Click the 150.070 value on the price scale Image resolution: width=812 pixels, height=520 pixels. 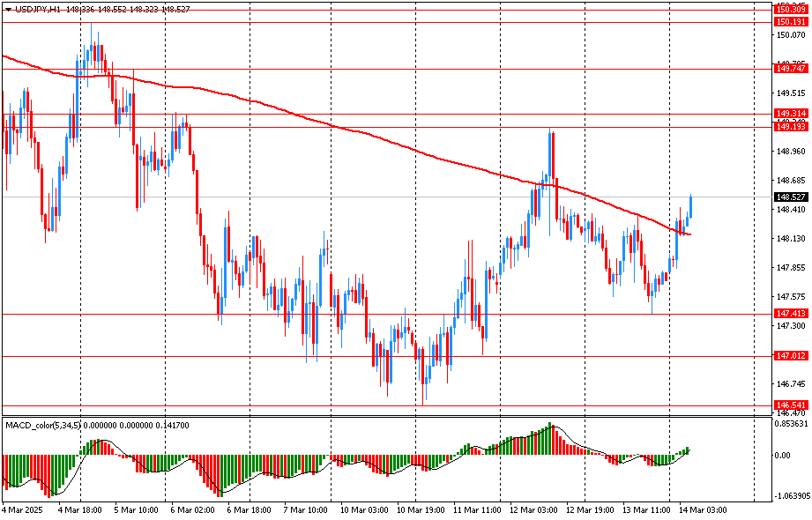[790, 35]
